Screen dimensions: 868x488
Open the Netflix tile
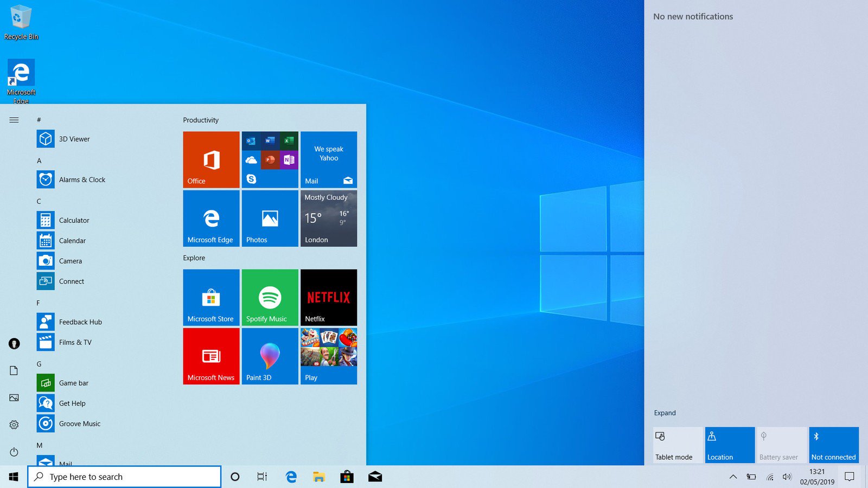coord(328,297)
